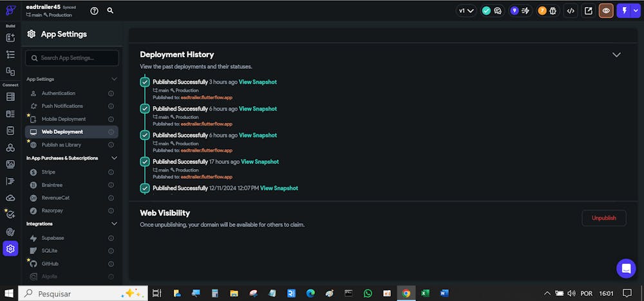Click the orange bug issues icon

coord(547,11)
